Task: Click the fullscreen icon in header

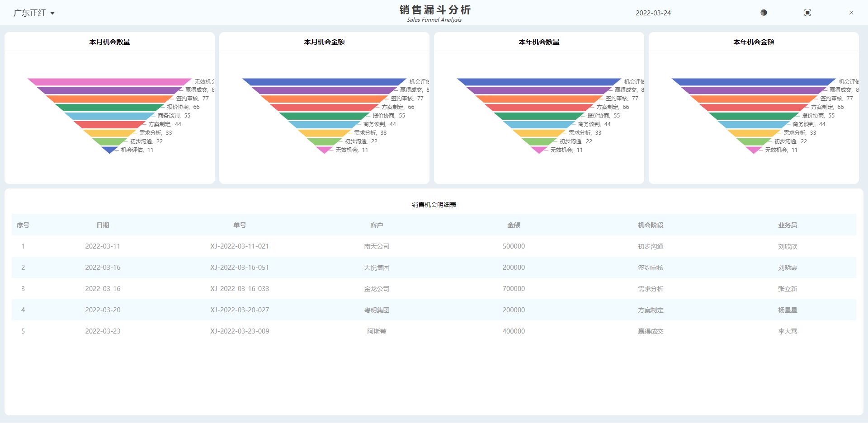Action: tap(807, 13)
